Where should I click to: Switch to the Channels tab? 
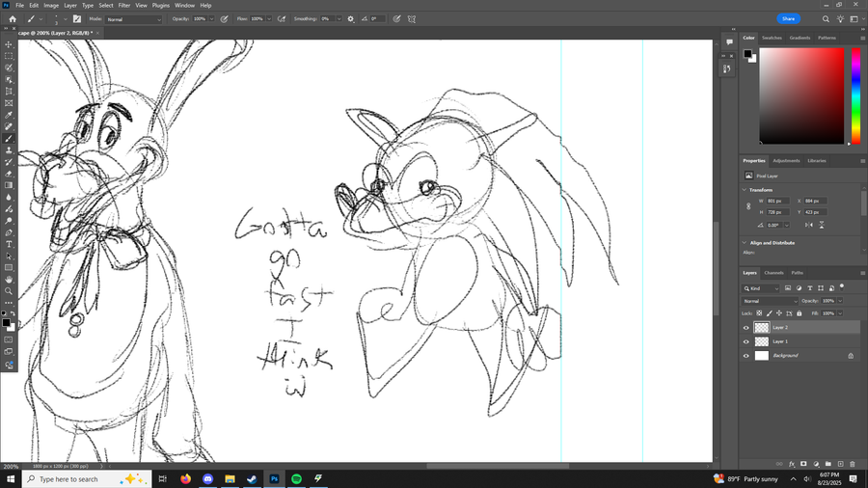773,273
